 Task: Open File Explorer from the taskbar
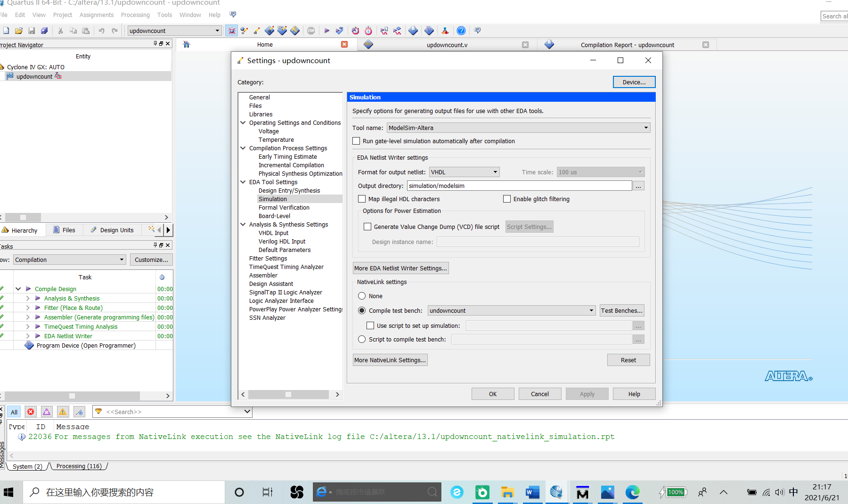(507, 492)
